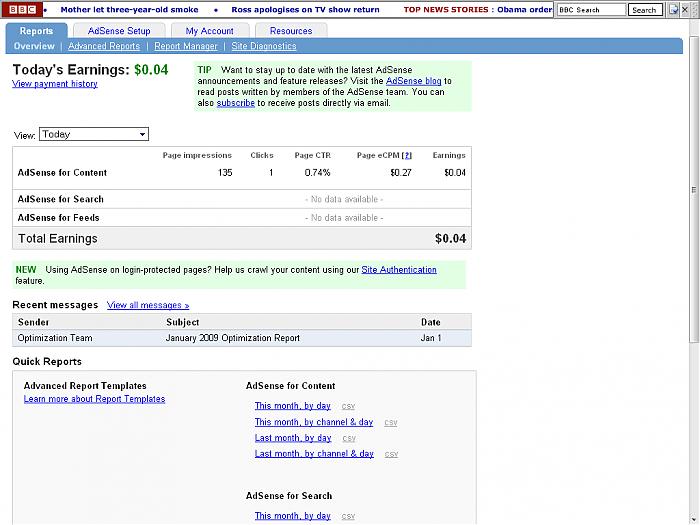Switch to the AdSense Setup tab

[x=119, y=31]
